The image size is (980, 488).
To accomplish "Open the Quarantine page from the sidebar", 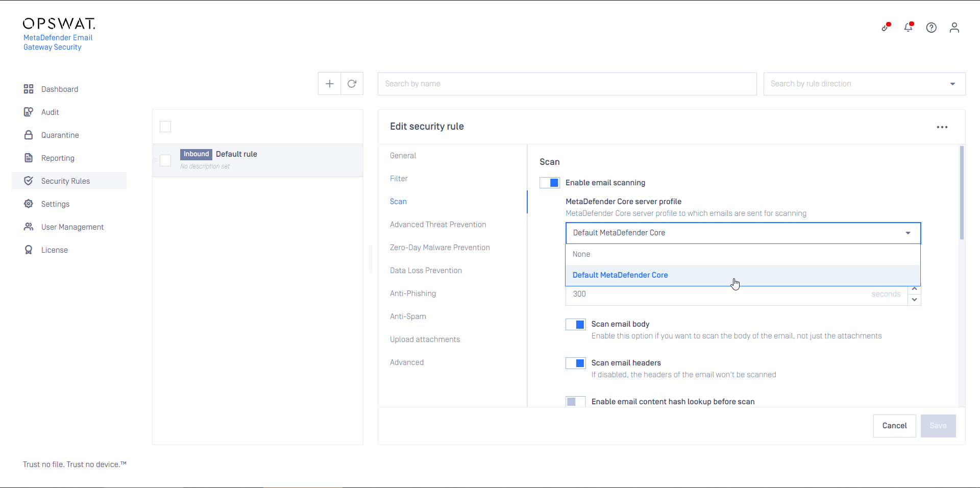I will 60,135.
